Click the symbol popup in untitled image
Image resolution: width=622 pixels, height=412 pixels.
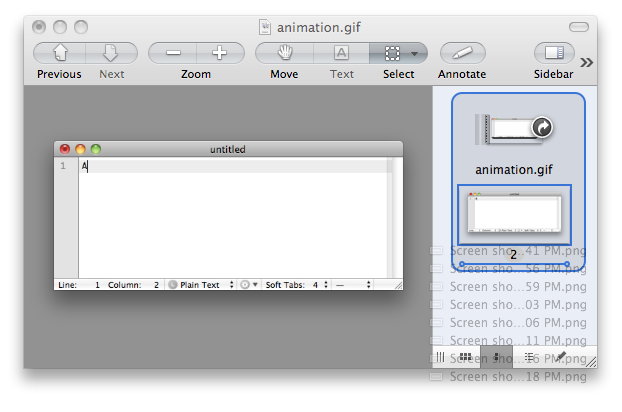point(353,285)
